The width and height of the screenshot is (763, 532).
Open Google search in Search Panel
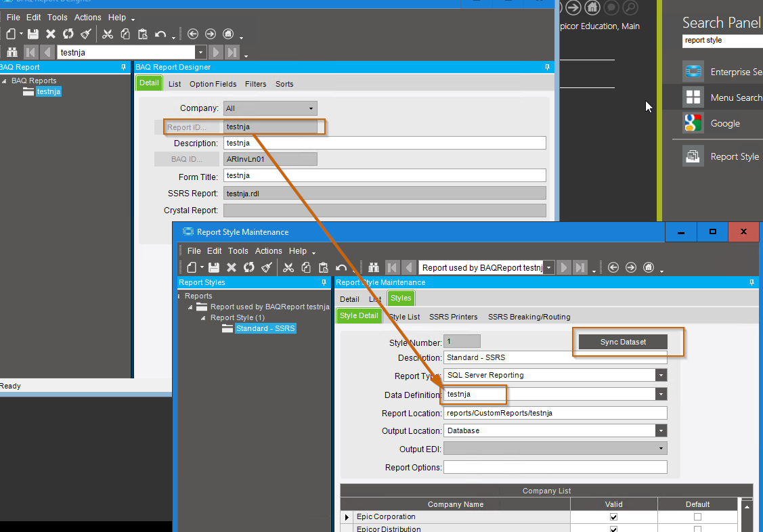coord(725,123)
